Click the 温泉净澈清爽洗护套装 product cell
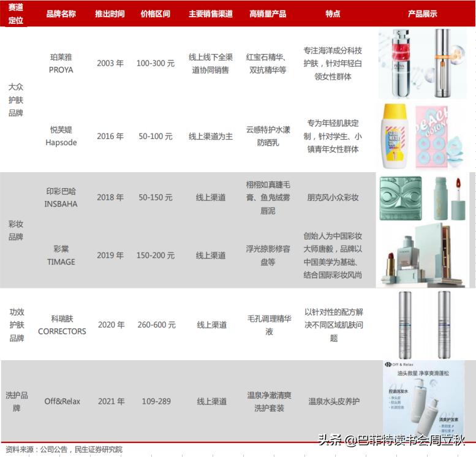The image size is (476, 457). coord(270,401)
